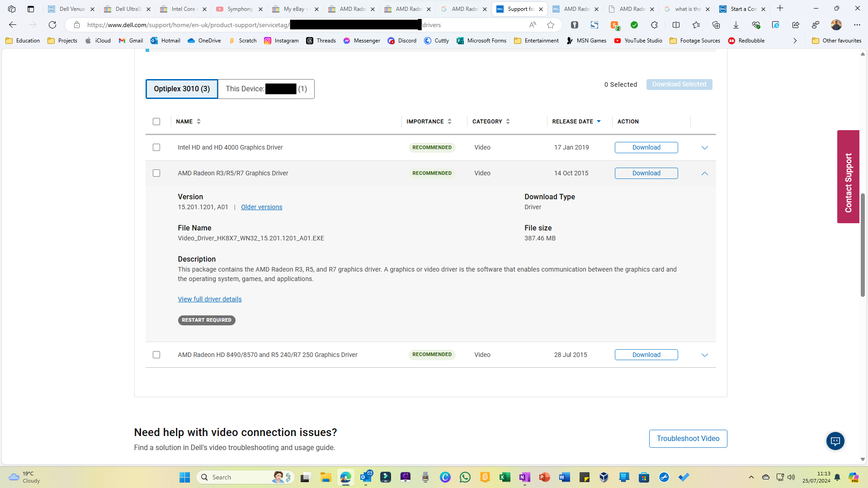The width and height of the screenshot is (868, 488).
Task: Close the Support for browser tab
Action: click(x=541, y=9)
